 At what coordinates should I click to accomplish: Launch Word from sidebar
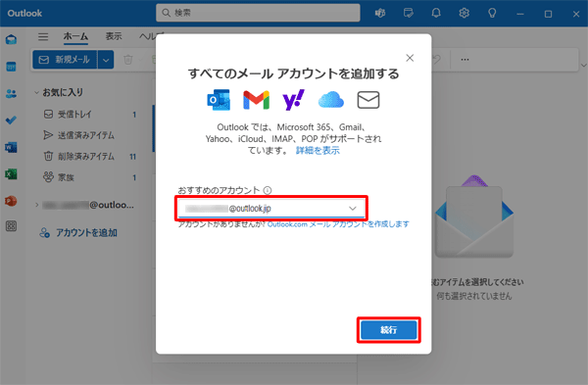[11, 147]
